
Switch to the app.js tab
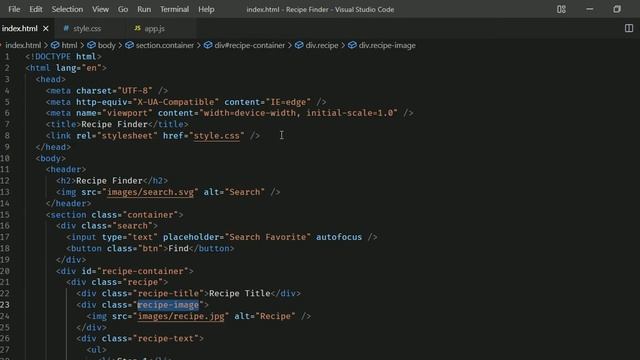pos(154,29)
